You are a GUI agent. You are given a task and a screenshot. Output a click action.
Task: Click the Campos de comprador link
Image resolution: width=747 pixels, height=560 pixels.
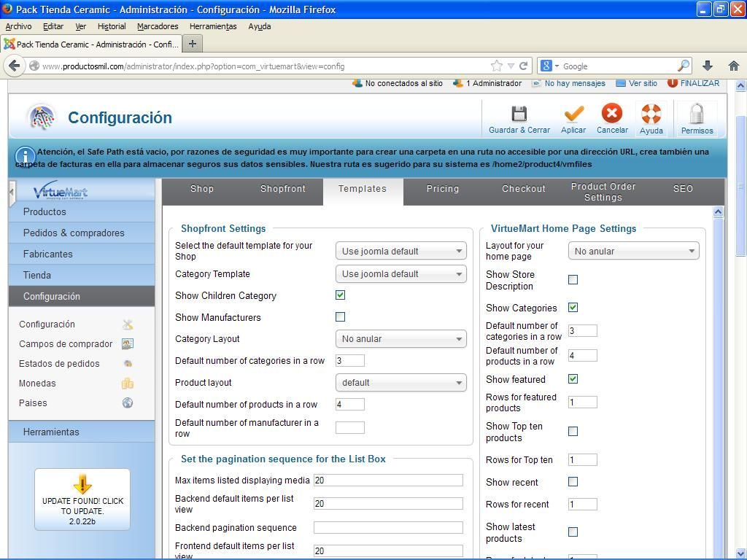point(66,344)
